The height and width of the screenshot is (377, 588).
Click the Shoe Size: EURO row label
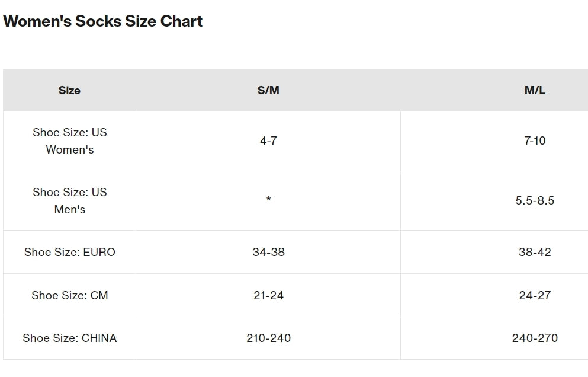click(70, 252)
